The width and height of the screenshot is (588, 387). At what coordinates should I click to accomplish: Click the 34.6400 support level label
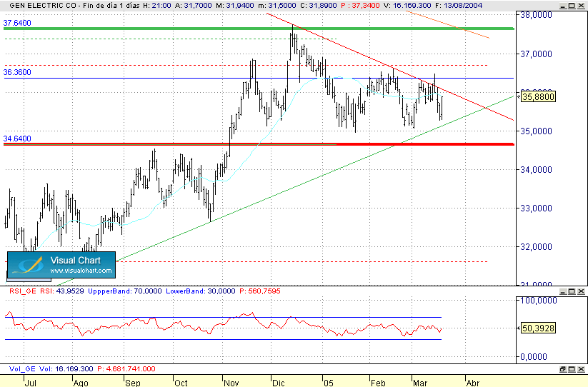17,139
